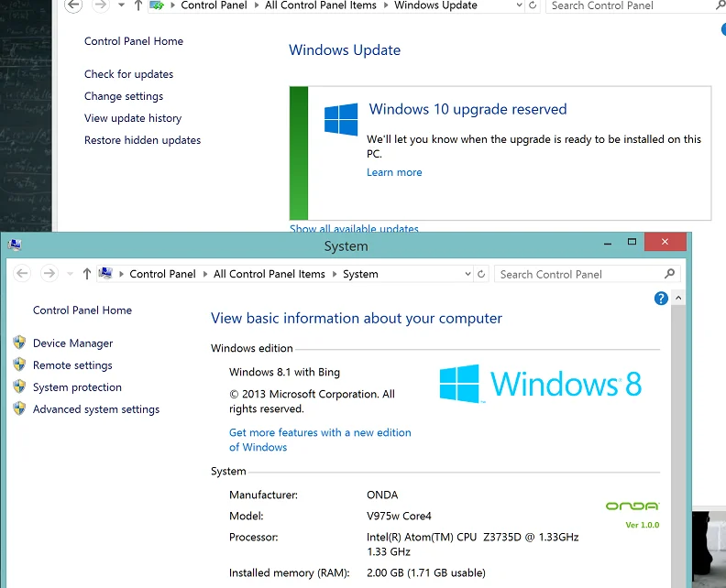Screen dimensions: 726x588
Task: Go forward in Windows Update window
Action: click(x=100, y=5)
